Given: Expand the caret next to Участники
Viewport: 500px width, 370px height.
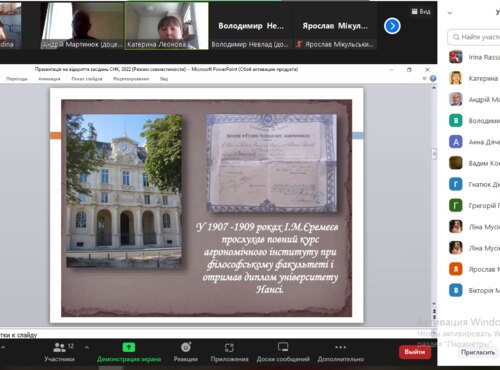Looking at the screenshot, I should click(87, 347).
